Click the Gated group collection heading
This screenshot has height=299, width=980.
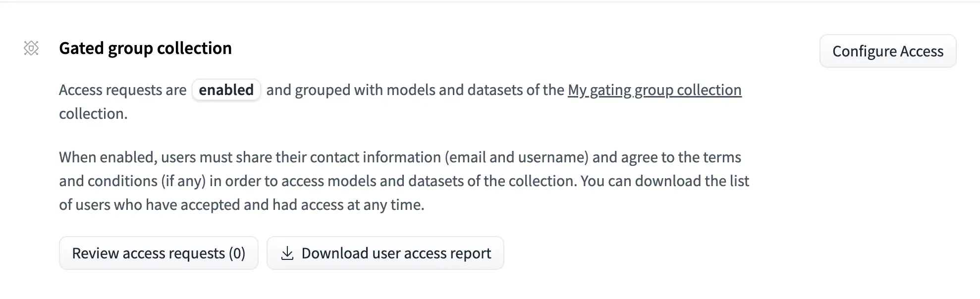(145, 48)
